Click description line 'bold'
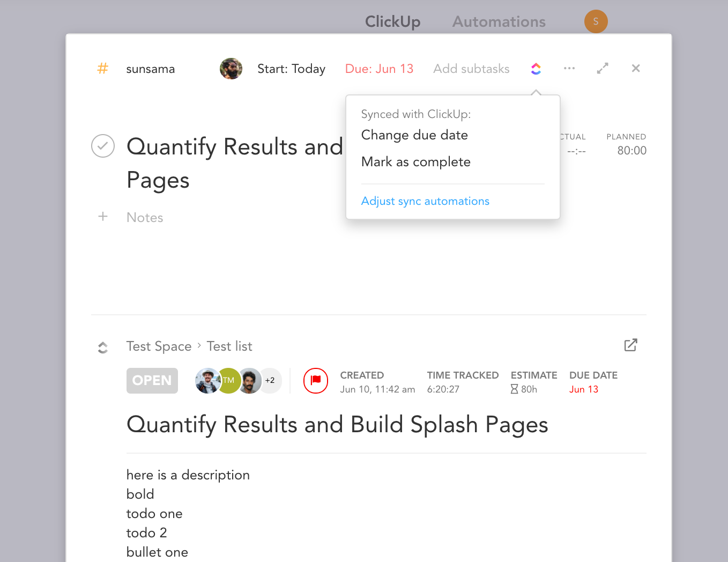 tap(140, 494)
